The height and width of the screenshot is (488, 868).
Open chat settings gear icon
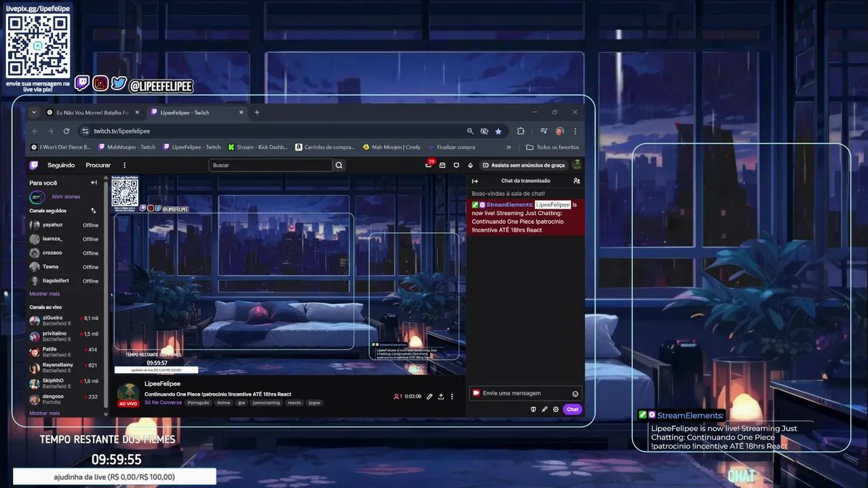click(x=555, y=409)
